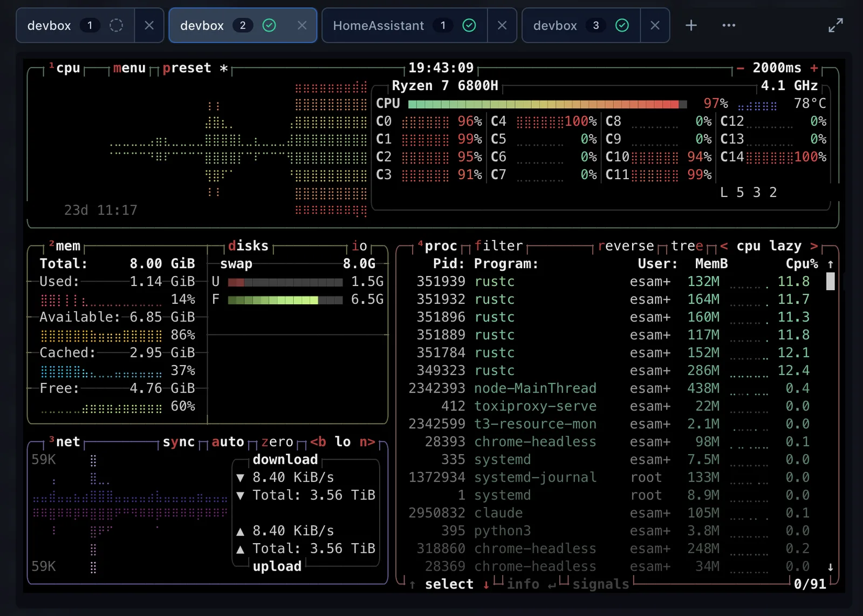
Task: Click the expand fullscreen arrows icon
Action: tap(835, 25)
